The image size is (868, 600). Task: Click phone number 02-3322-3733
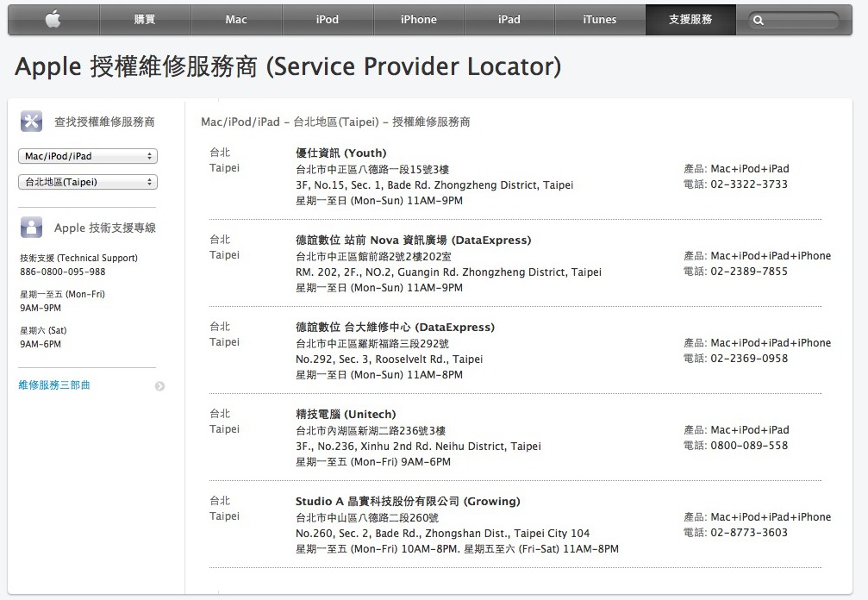[749, 184]
